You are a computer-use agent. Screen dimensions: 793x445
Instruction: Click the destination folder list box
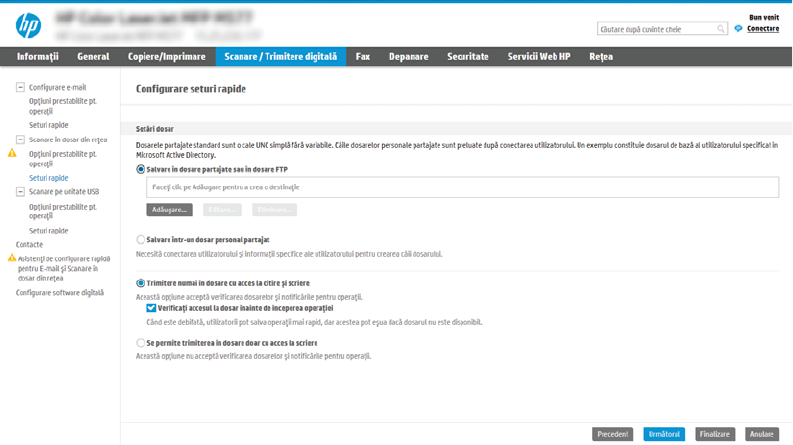(463, 187)
